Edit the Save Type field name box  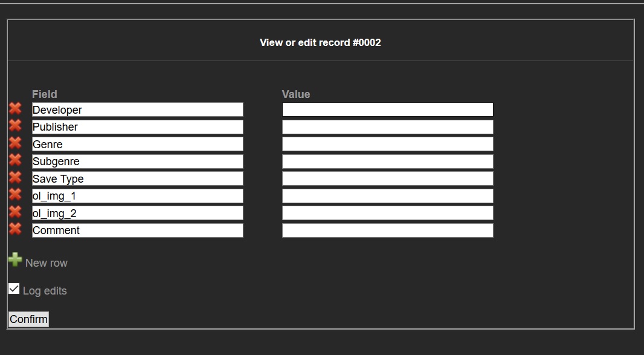coord(137,178)
